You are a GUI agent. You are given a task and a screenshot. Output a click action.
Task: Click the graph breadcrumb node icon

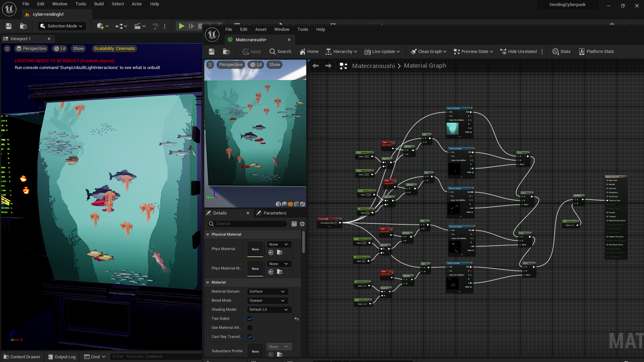pyautogui.click(x=343, y=66)
